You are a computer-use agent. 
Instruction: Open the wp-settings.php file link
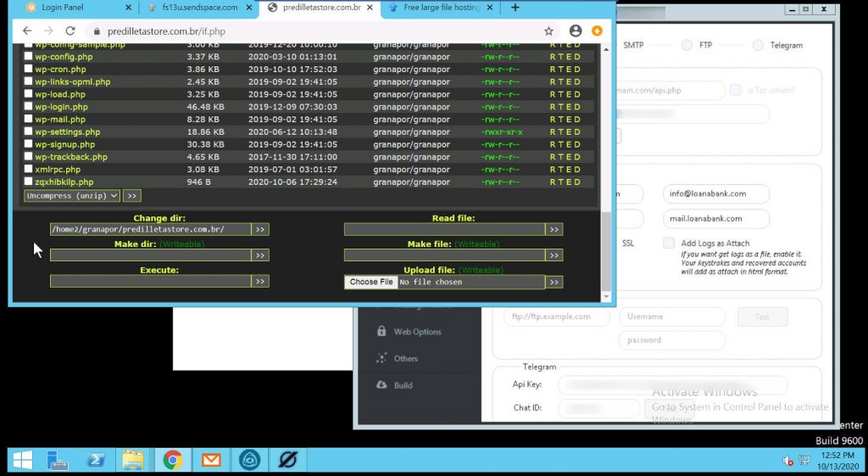68,132
